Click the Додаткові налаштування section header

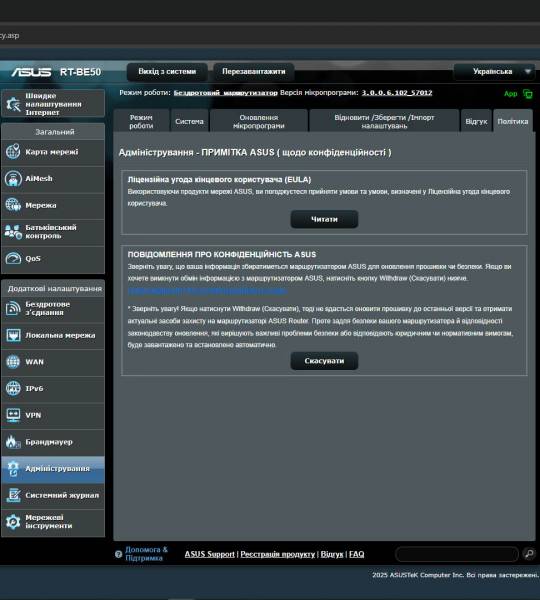tap(55, 289)
